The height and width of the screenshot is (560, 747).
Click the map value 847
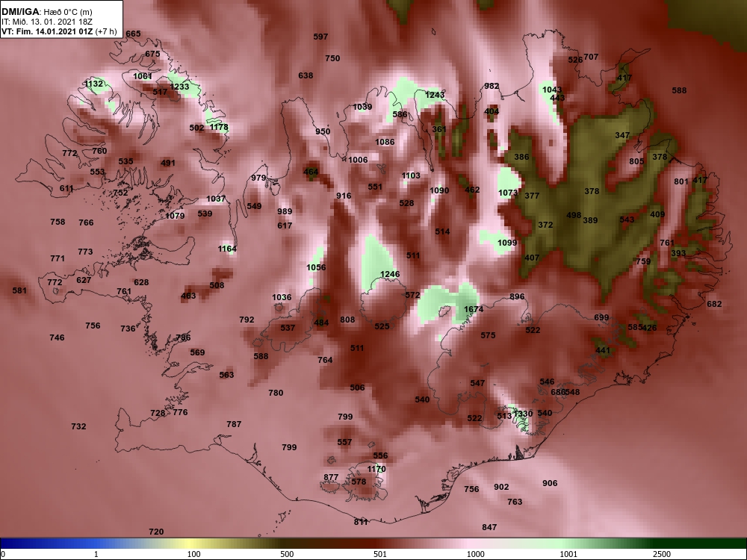489,526
